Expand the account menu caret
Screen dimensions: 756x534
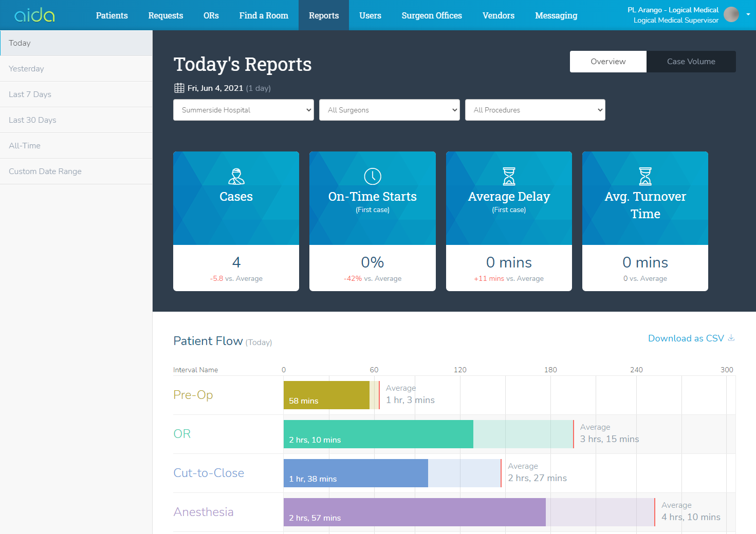748,14
